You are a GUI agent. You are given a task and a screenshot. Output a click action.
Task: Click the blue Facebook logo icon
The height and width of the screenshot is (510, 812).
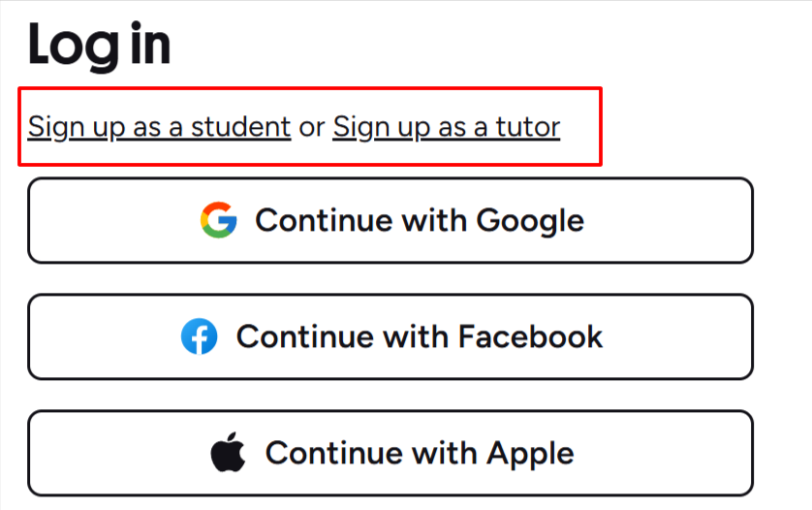click(x=199, y=337)
